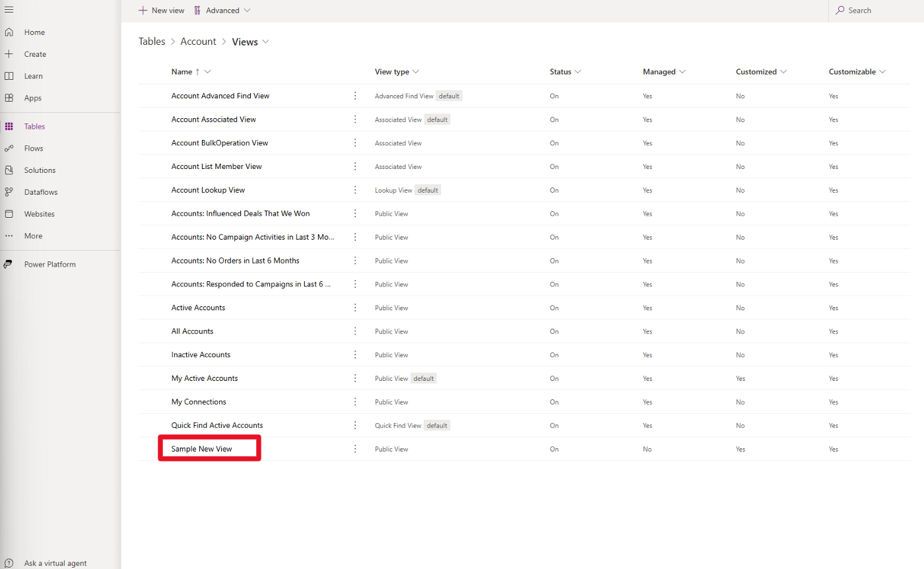Click the Solutions icon in sidebar
The height and width of the screenshot is (569, 924).
point(9,170)
